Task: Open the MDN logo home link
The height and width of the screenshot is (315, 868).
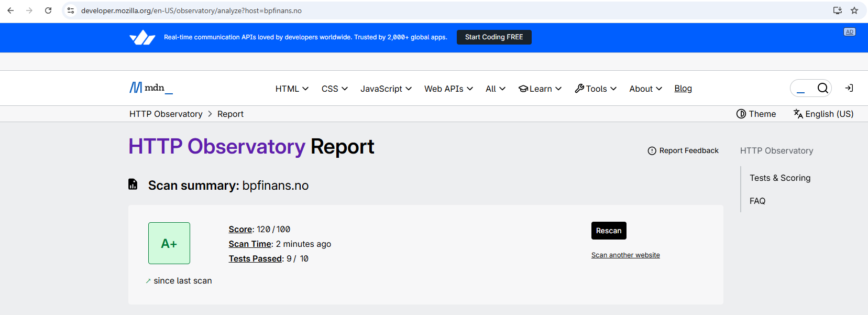Action: (151, 88)
